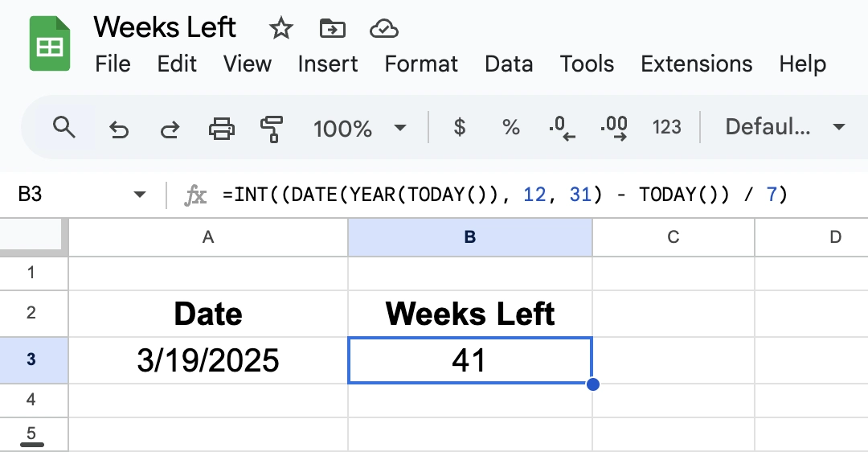The image size is (868, 452).
Task: Click the move to folder icon
Action: (332, 29)
